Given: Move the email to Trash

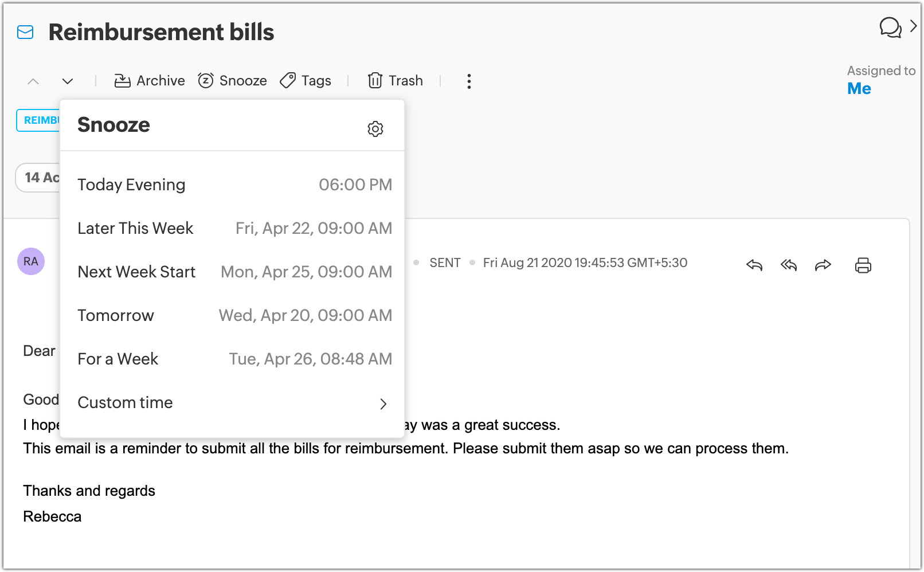Looking at the screenshot, I should pyautogui.click(x=395, y=81).
